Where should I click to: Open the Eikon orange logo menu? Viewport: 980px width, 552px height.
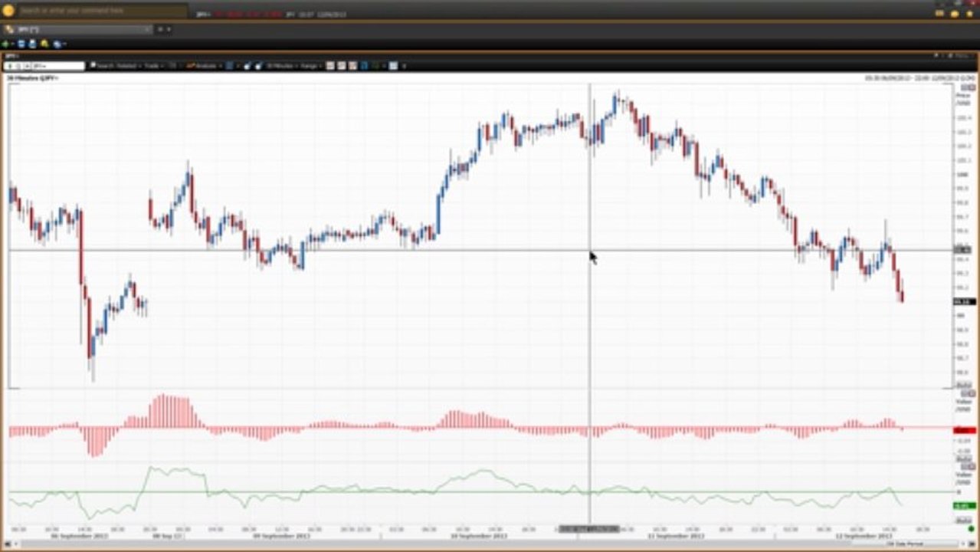pyautogui.click(x=8, y=11)
